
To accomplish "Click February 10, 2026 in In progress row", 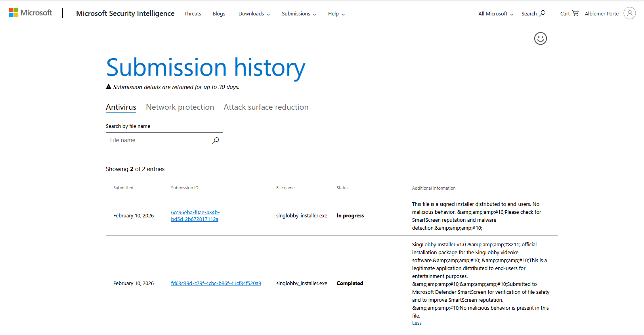I will (134, 216).
